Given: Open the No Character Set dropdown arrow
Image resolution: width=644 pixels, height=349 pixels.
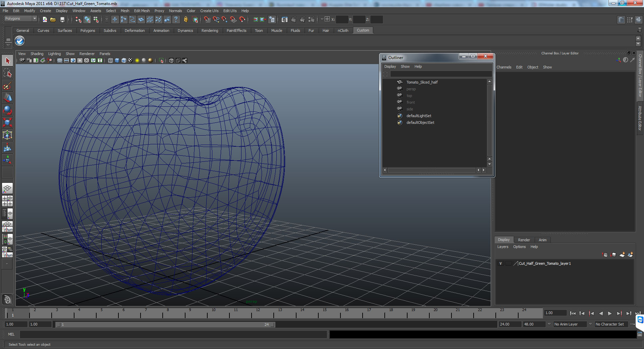Looking at the screenshot, I should coord(590,324).
